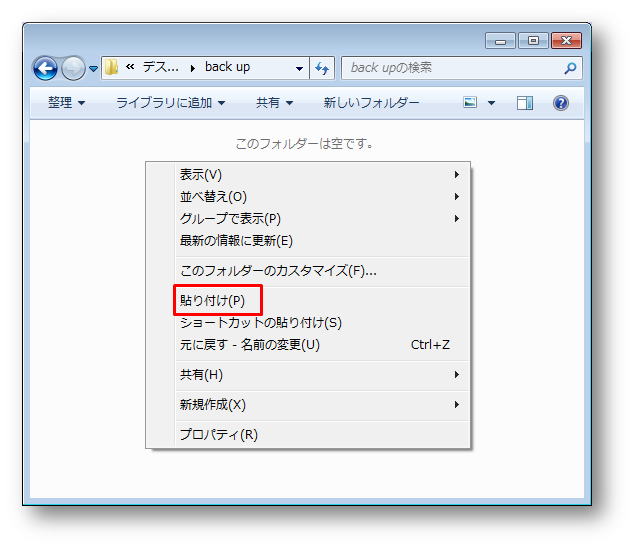Click the Forward navigation arrow button
The height and width of the screenshot is (548, 634).
tap(73, 68)
